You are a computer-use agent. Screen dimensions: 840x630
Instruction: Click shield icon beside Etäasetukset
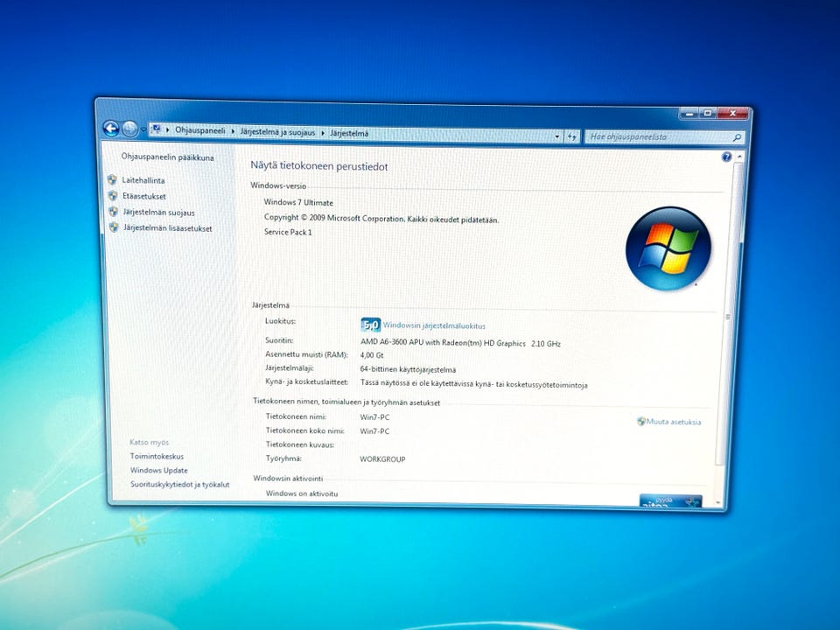pyautogui.click(x=113, y=196)
